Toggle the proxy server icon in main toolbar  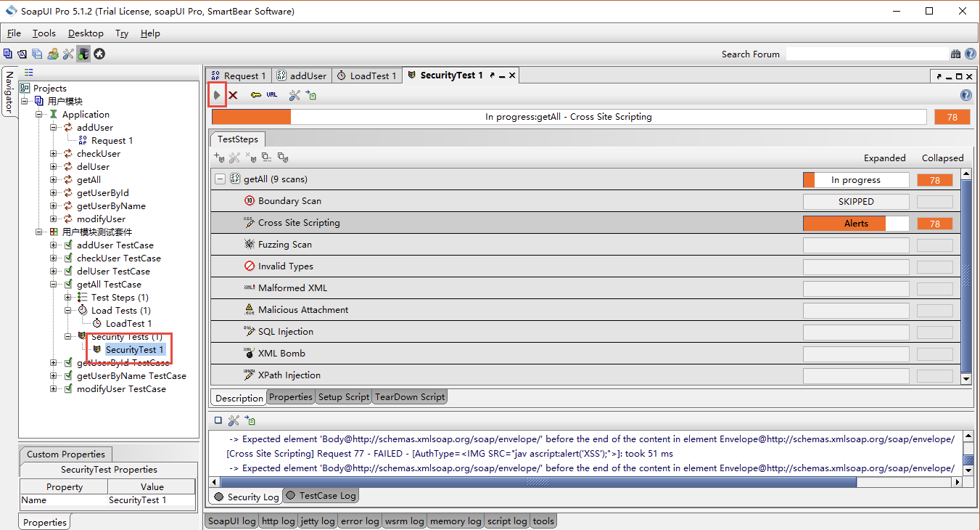[x=83, y=54]
